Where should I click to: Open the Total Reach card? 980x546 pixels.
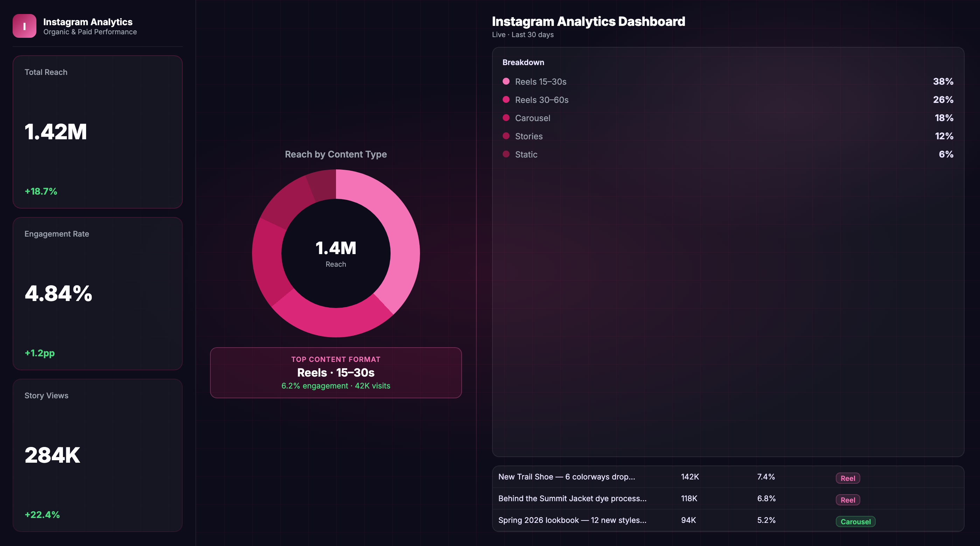97,132
